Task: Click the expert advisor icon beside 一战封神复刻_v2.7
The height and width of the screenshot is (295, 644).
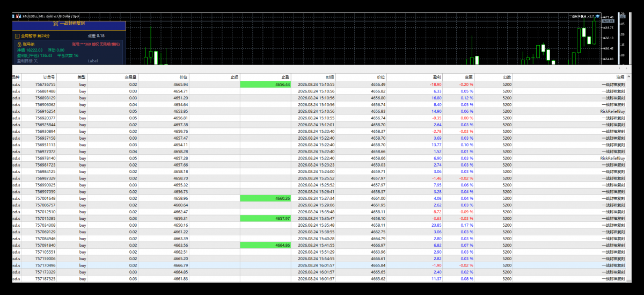Action: coord(598,17)
